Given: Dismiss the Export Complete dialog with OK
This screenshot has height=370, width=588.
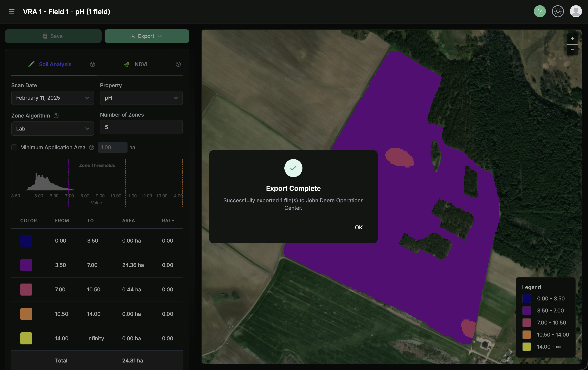Looking at the screenshot, I should coord(359,227).
